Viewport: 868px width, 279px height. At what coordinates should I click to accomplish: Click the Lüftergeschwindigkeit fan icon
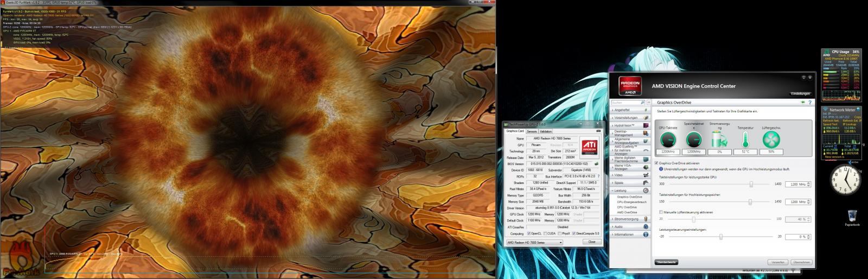tap(770, 140)
